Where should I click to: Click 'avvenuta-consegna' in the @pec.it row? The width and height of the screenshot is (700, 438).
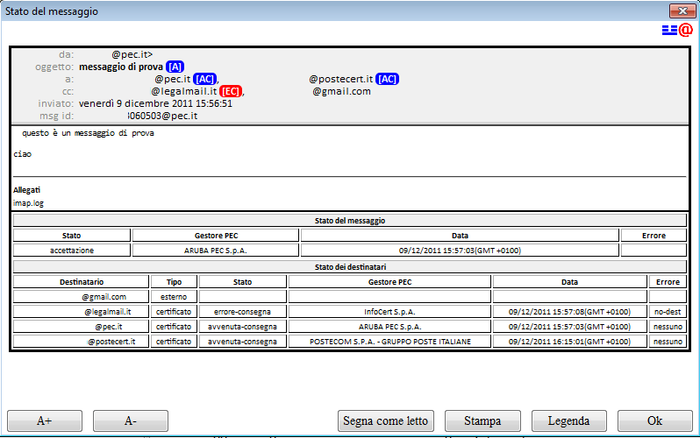pos(242,327)
